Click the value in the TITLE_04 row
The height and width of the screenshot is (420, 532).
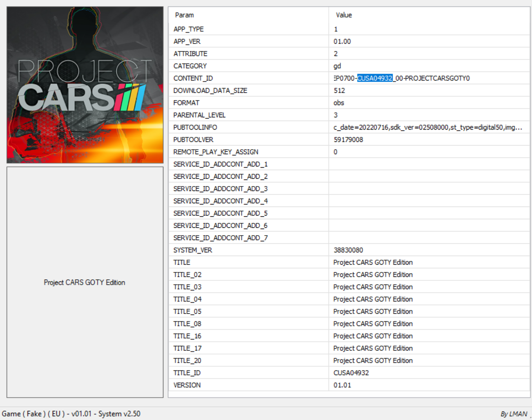373,299
